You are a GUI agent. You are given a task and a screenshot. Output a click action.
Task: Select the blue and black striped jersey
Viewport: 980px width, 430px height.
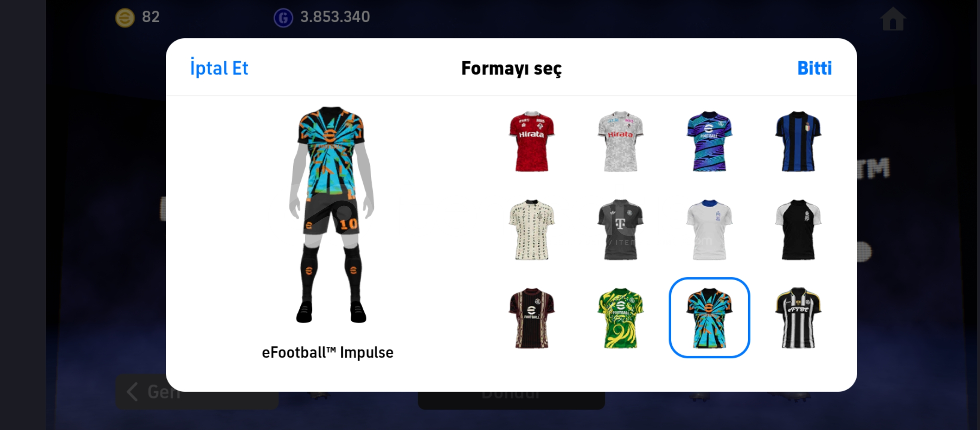point(798,141)
